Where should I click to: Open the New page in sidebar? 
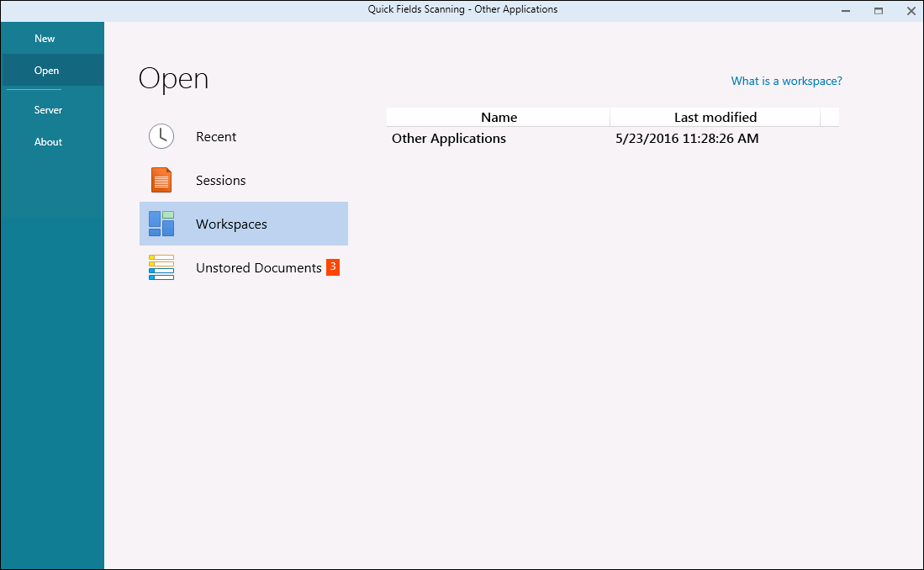(45, 39)
